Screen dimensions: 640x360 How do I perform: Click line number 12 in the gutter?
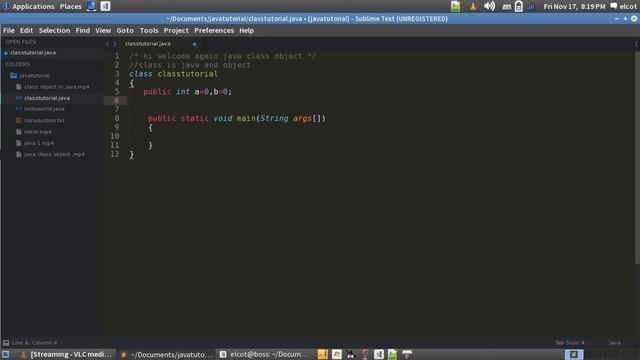pyautogui.click(x=115, y=154)
